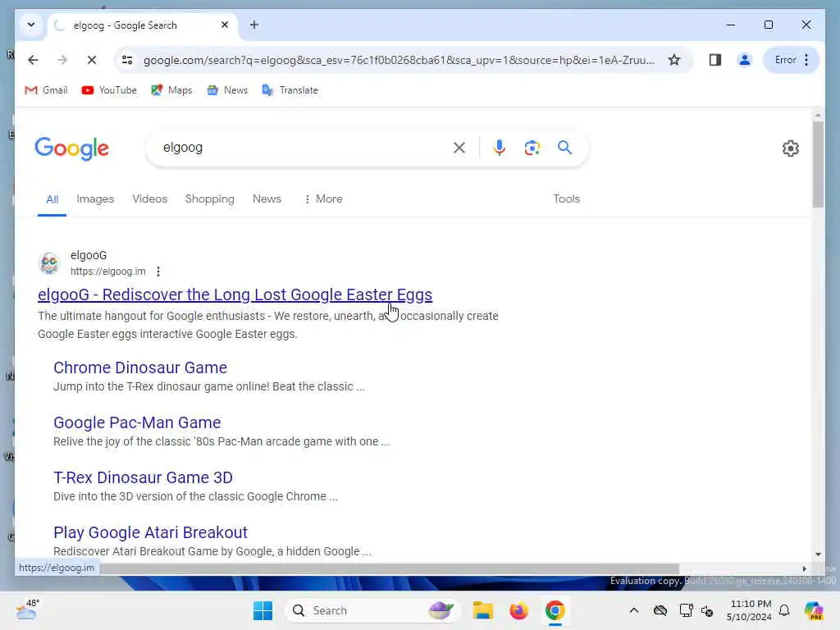Select the elgoog - Google Search tab
The image size is (840, 630).
pyautogui.click(x=144, y=25)
